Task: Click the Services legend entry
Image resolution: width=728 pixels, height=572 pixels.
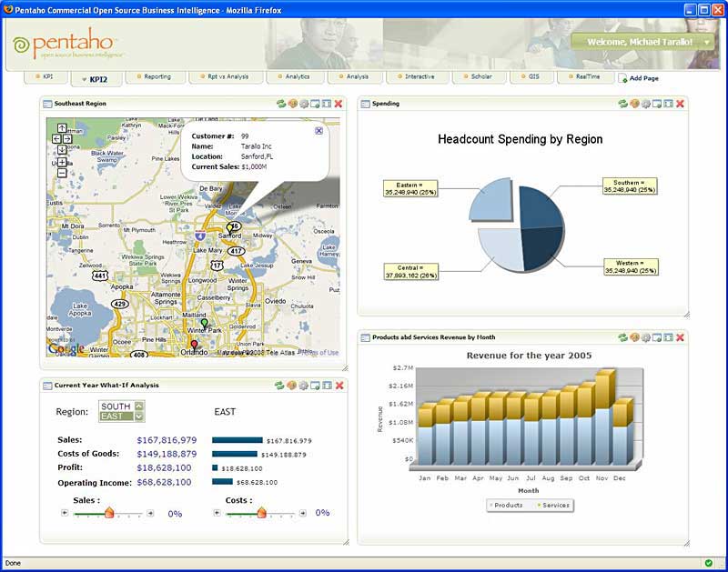Action: pos(553,506)
